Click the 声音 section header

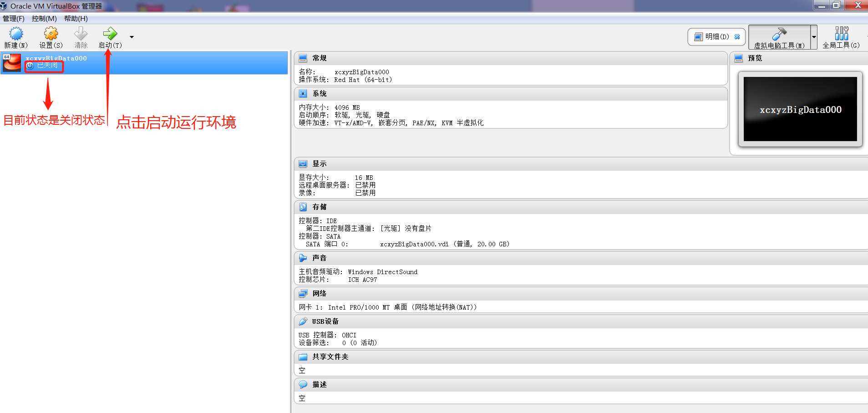coord(581,258)
